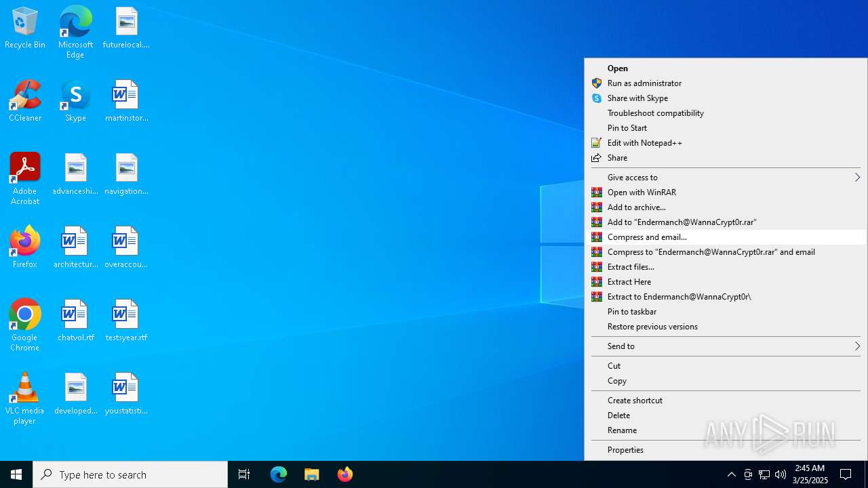
Task: Choose Add to "Endermanch@WannaCrypt0r.rar"
Action: pyautogui.click(x=726, y=222)
